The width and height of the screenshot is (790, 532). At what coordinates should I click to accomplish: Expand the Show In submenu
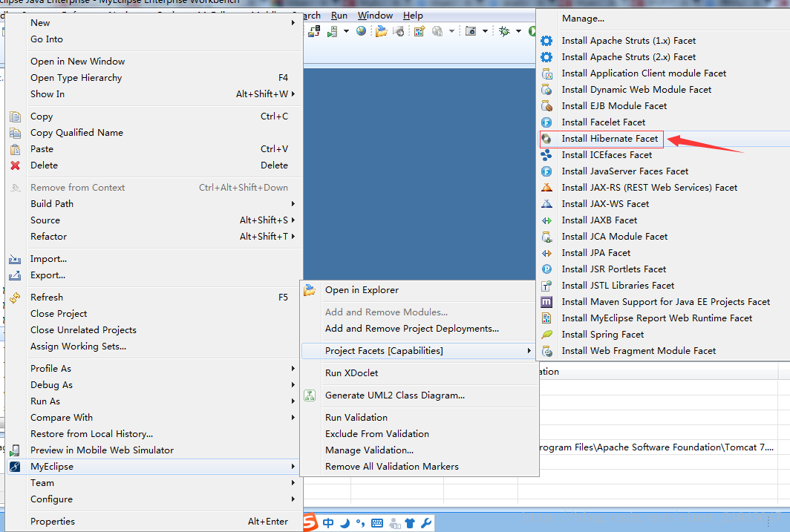154,94
